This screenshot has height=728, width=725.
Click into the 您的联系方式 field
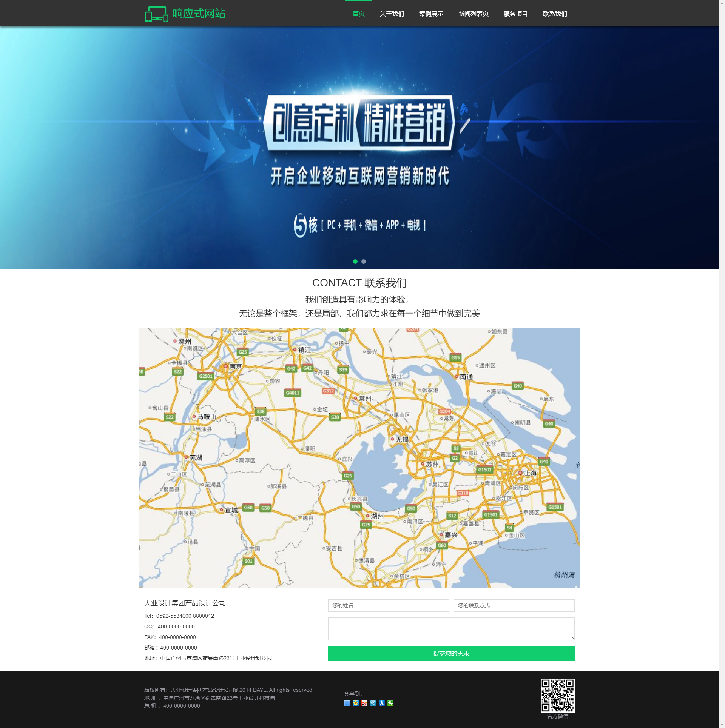pyautogui.click(x=514, y=605)
